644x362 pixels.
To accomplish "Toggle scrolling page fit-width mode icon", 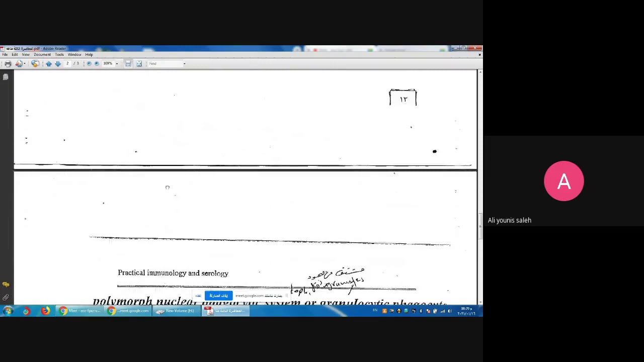I will [x=128, y=63].
